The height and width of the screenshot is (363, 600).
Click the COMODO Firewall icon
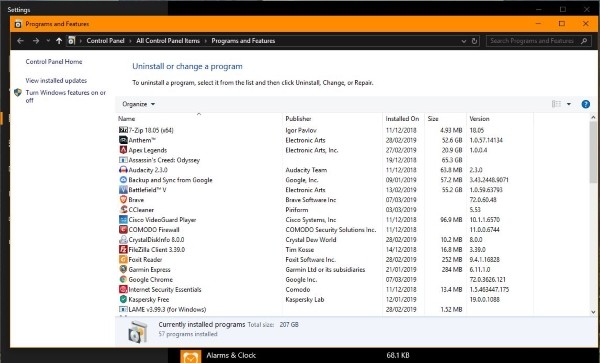point(123,230)
